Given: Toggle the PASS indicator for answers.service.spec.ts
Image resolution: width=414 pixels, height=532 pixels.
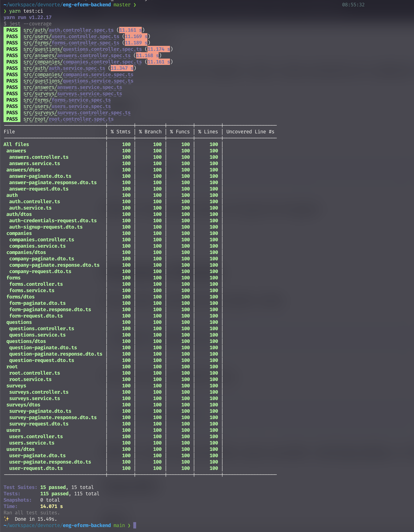Looking at the screenshot, I should pos(12,87).
